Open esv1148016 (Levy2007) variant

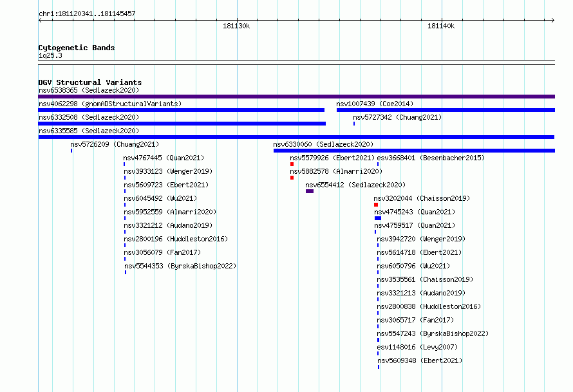point(417,347)
